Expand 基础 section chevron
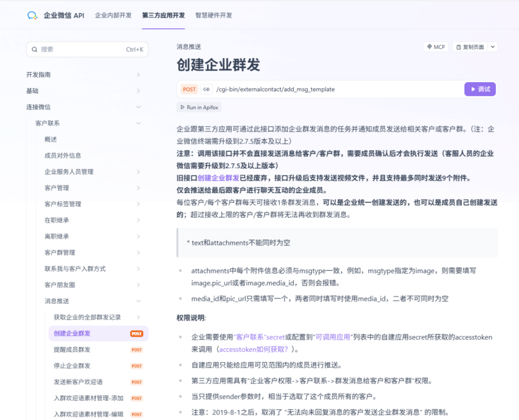This screenshot has width=519, height=420. pyautogui.click(x=138, y=91)
